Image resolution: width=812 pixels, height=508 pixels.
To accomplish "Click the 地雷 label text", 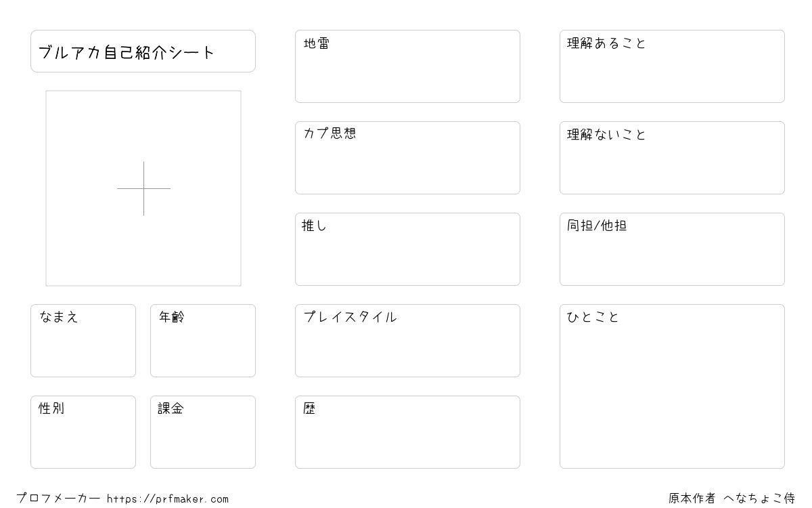I will click(x=317, y=44).
